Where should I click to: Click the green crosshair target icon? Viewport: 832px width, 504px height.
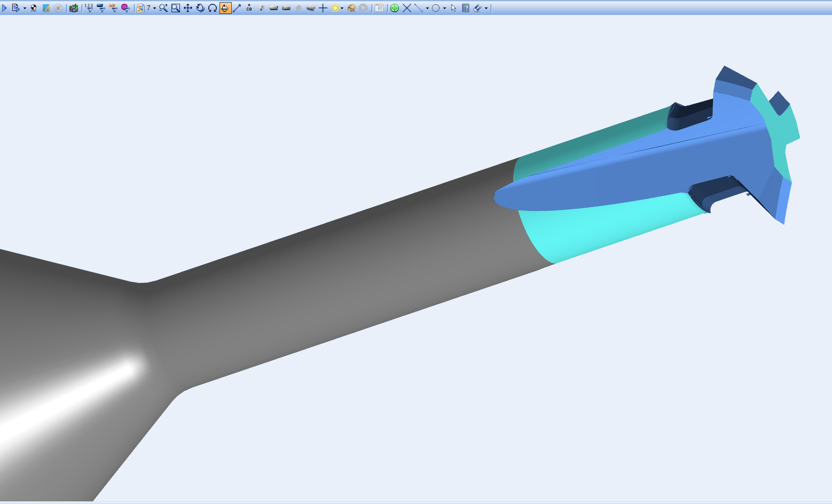pyautogui.click(x=395, y=8)
